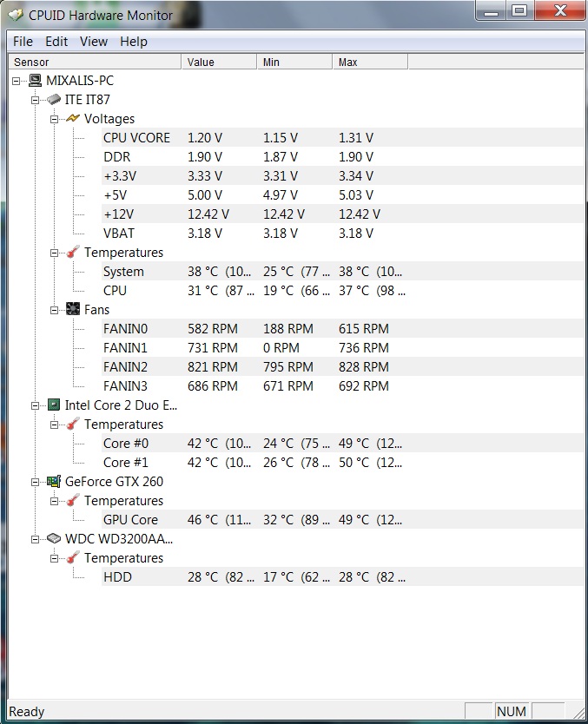Open the View menu

point(93,42)
